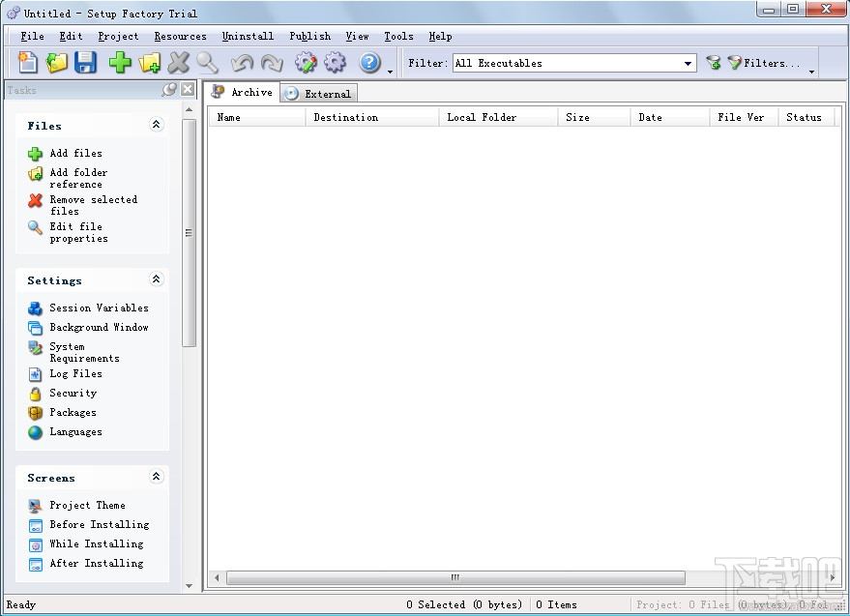
Task: Click the Languages globe icon
Action: 35,432
